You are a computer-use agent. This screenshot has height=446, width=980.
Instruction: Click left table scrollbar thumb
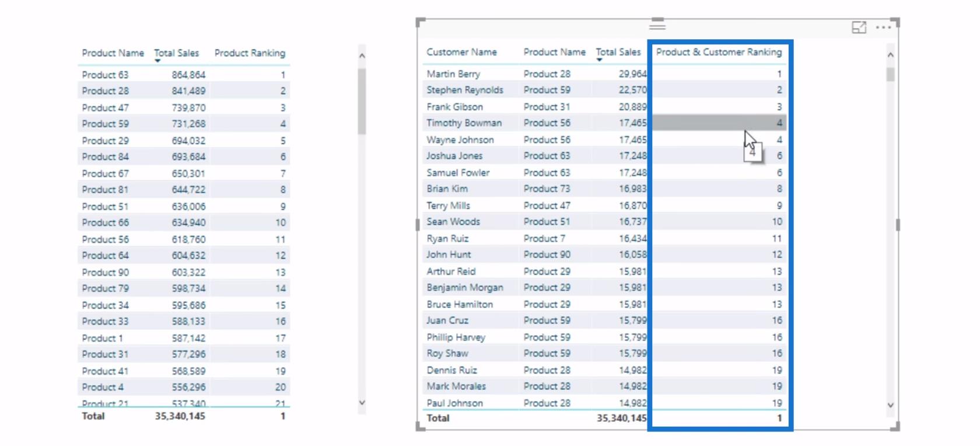[362, 101]
